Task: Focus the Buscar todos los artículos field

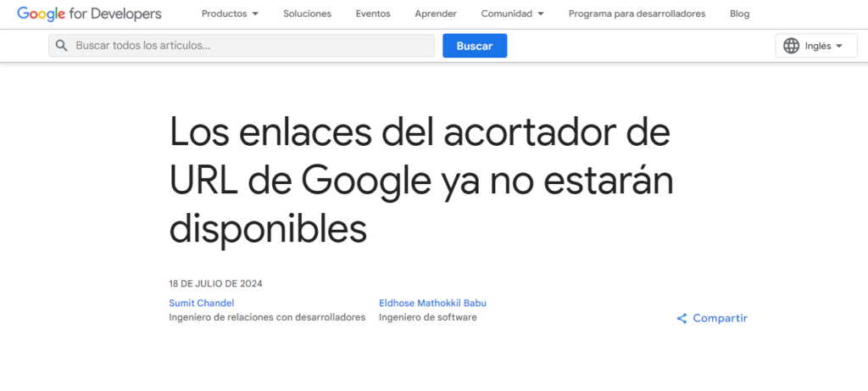Action: [242, 46]
